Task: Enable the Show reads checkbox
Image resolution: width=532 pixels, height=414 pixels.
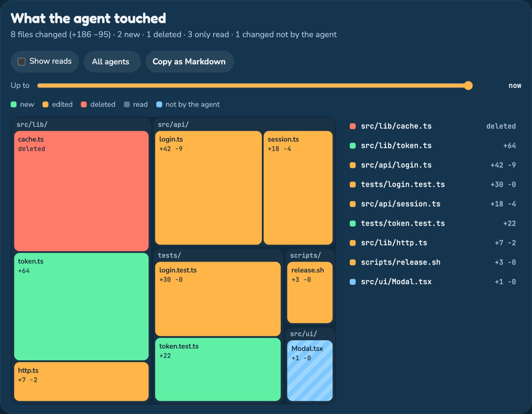Action: point(22,62)
